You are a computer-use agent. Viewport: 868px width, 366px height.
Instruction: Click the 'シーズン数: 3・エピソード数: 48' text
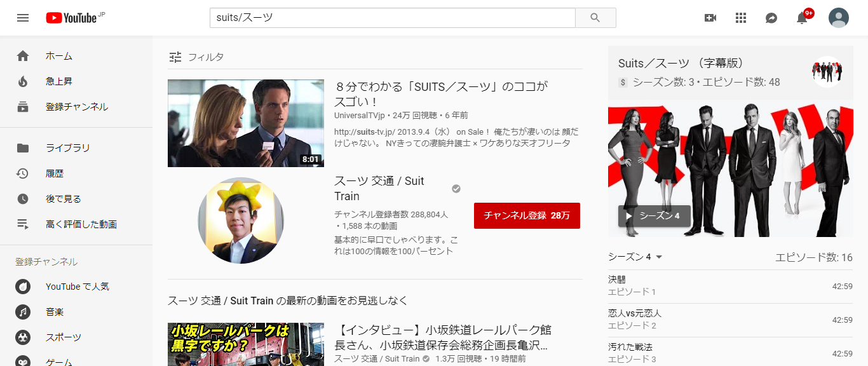[x=707, y=82]
